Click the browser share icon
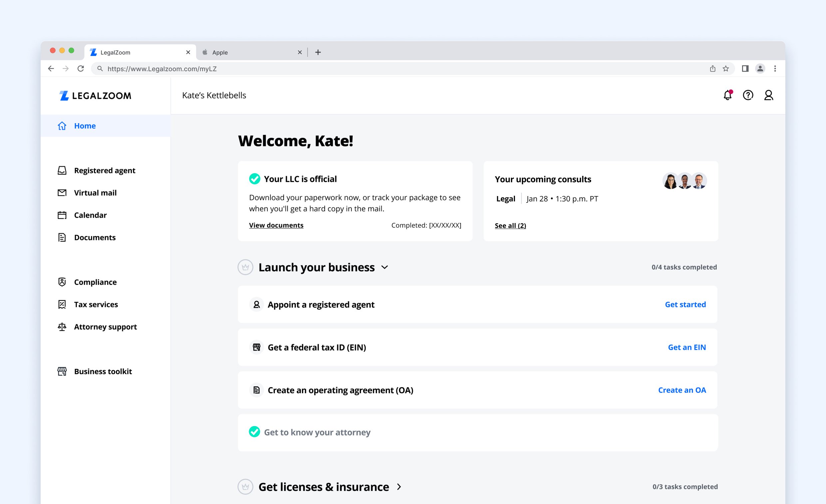Screen dimensions: 826x504 point(713,69)
